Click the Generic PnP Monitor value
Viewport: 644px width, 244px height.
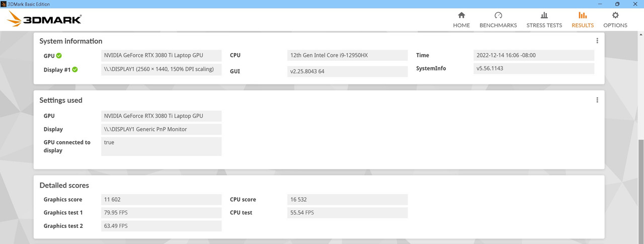point(161,129)
